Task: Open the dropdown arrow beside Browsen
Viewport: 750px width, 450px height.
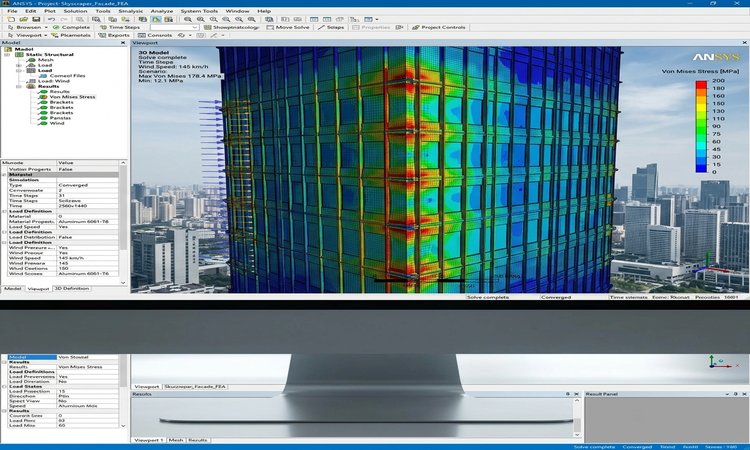Action: [46, 27]
